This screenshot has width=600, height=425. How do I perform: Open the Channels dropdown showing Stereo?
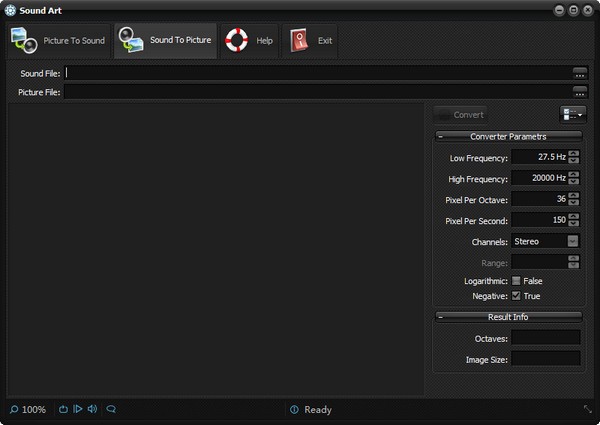(573, 241)
